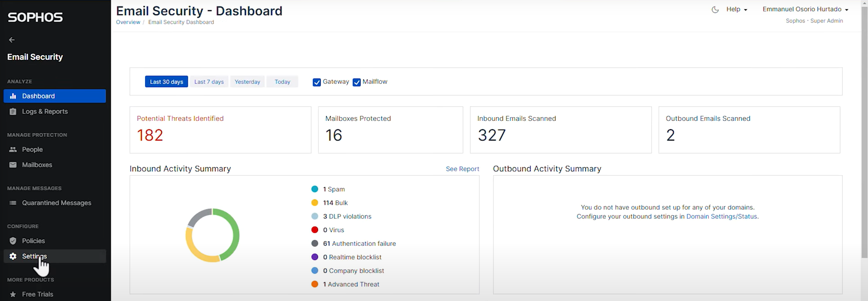Go to People in sidebar
Viewport: 868px width, 301px height.
55,149
